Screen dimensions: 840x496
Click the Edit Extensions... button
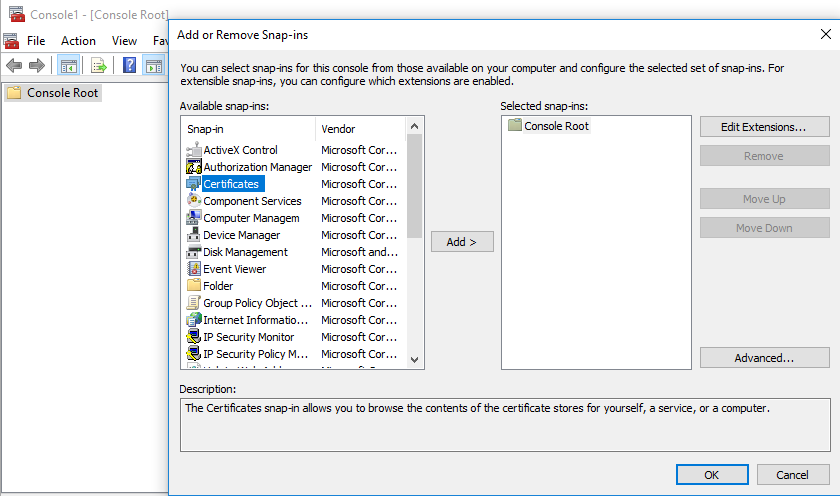tap(764, 127)
